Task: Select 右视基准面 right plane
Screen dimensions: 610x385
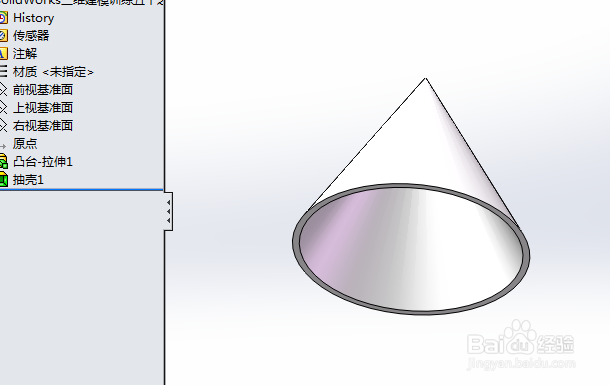Action: (43, 126)
